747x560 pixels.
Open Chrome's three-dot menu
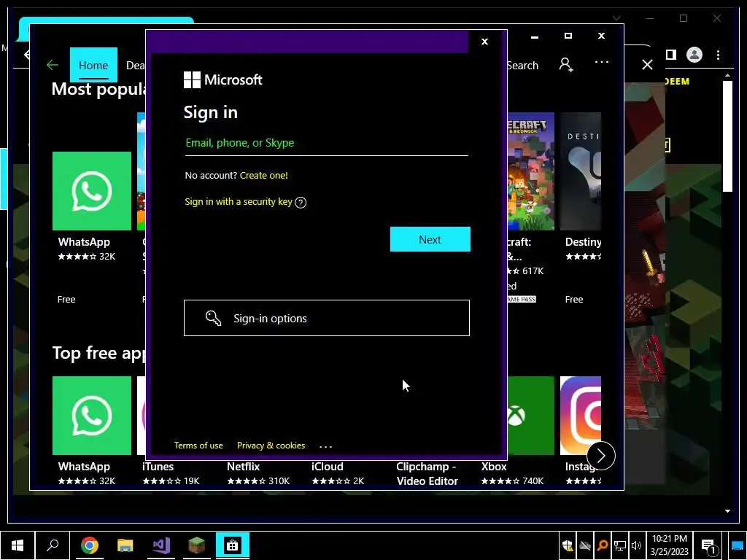click(x=718, y=55)
